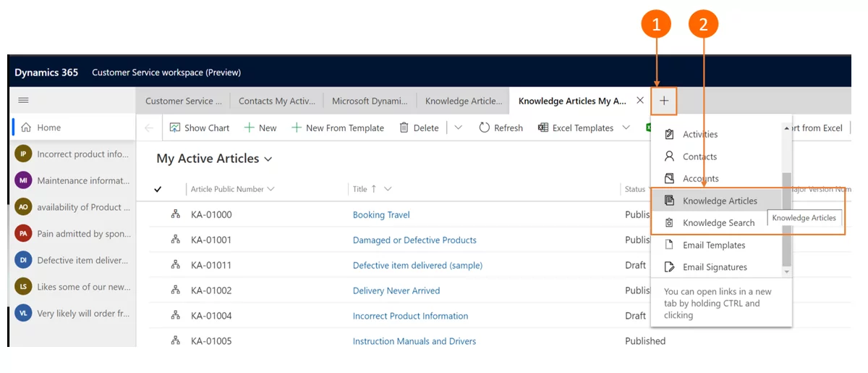868x373 pixels.
Task: Create a new article with New
Action: (260, 127)
